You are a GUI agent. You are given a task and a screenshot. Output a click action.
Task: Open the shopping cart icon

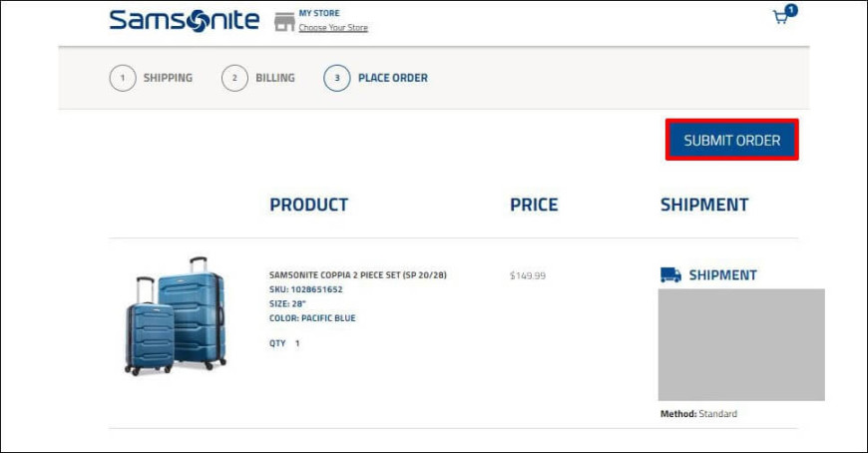(784, 15)
